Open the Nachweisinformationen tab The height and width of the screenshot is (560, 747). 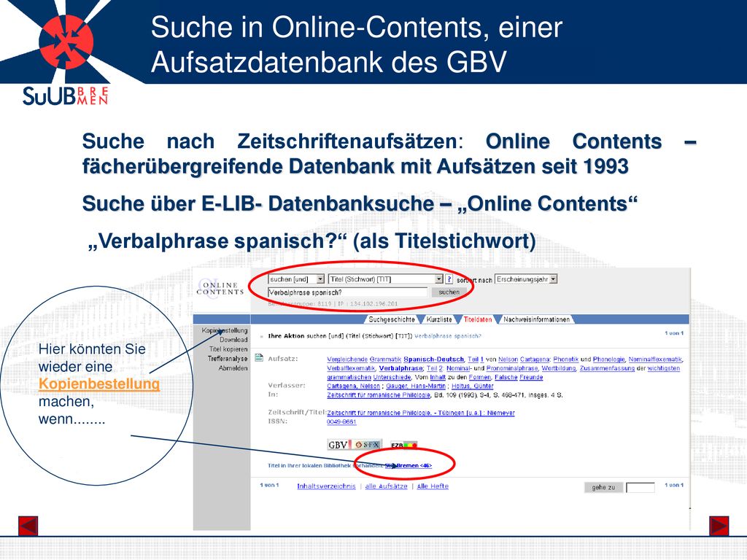(536, 319)
